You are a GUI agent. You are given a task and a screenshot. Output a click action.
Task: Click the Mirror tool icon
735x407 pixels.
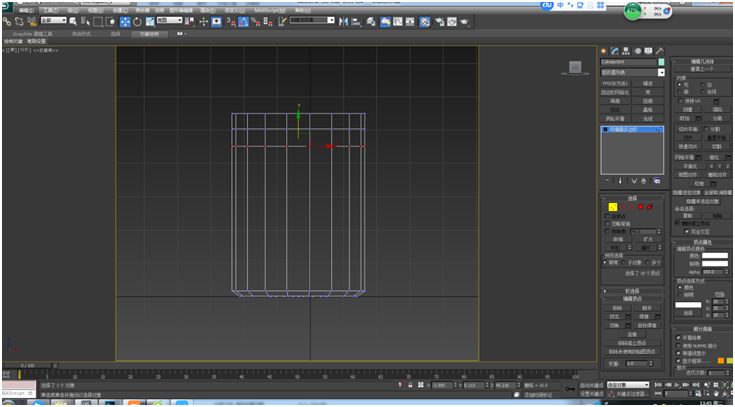click(344, 21)
